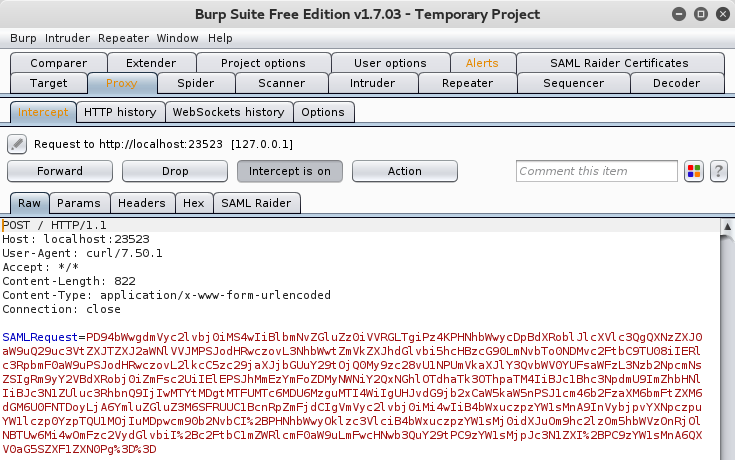The height and width of the screenshot is (460, 735).
Task: Open the highlight color picker icon
Action: pyautogui.click(x=694, y=171)
